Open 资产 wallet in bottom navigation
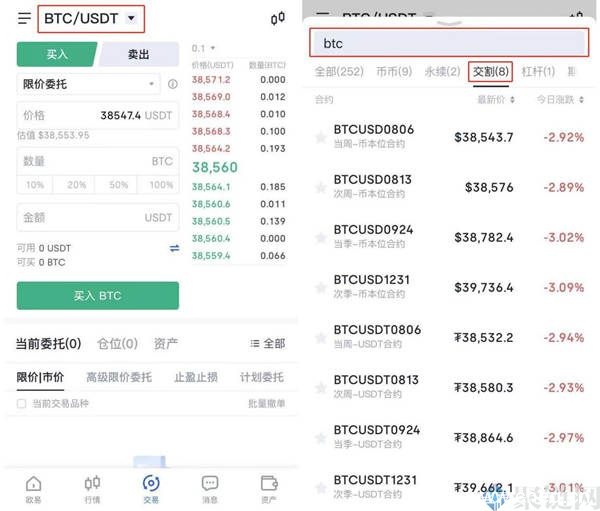Viewport: 600px width, 511px height. [x=268, y=488]
